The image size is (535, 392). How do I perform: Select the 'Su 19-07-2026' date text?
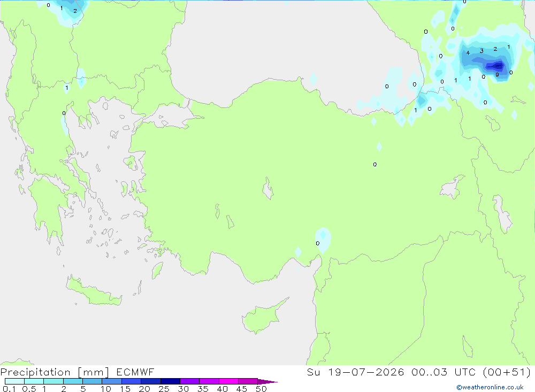pos(356,372)
